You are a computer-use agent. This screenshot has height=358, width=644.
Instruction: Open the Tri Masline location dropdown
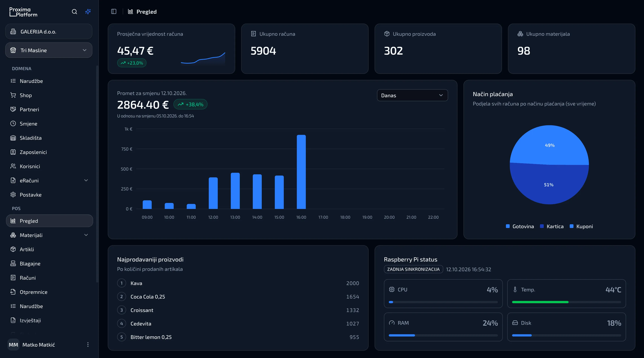(49, 50)
